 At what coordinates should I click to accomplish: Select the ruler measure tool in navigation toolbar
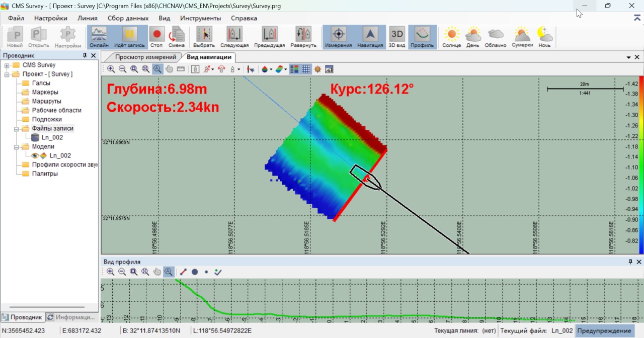point(181,69)
